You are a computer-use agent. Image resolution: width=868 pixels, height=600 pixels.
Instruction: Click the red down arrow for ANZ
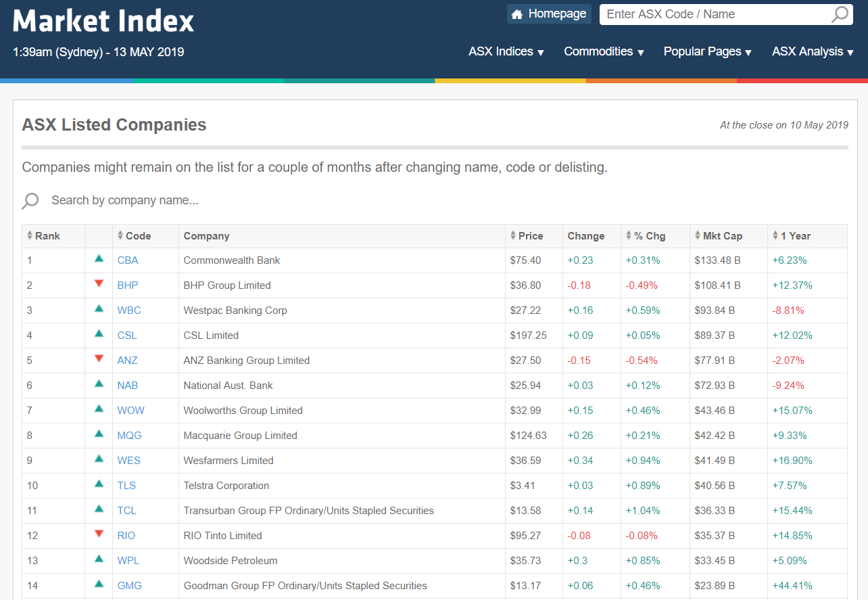point(99,359)
